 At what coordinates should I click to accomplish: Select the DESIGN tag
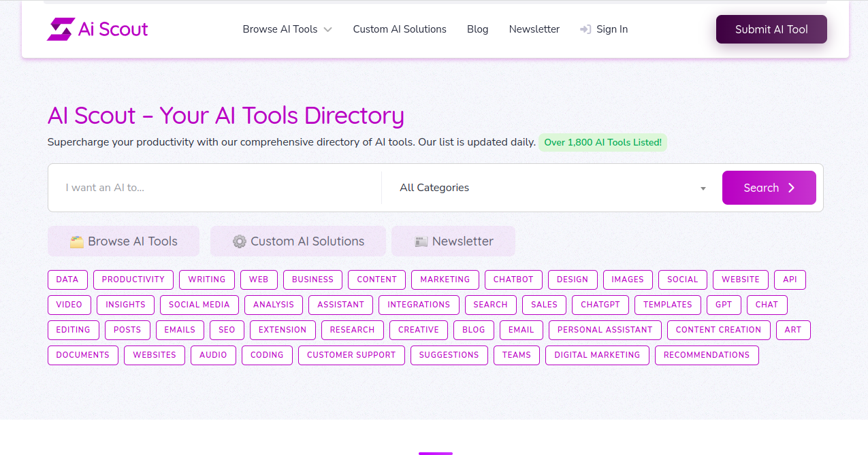[573, 280]
